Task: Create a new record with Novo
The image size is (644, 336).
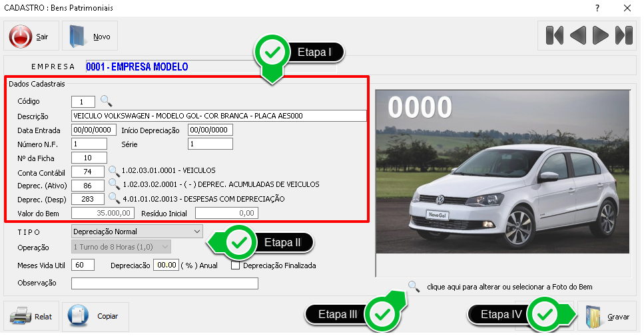Action: [90, 36]
